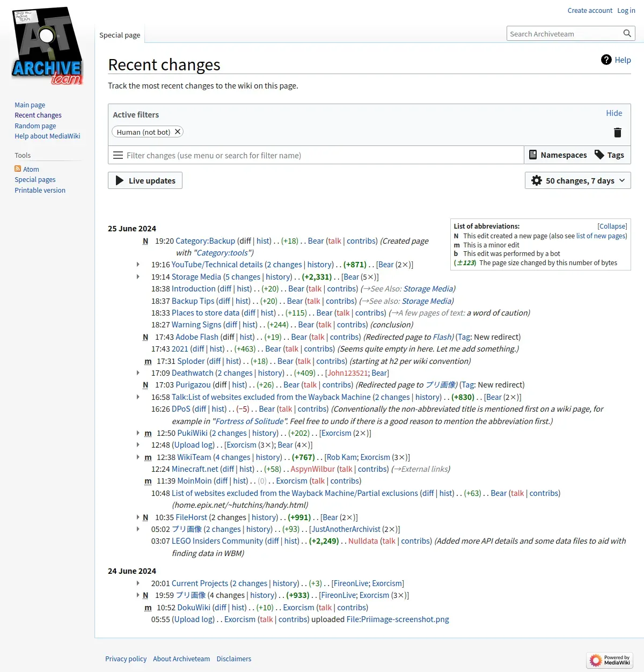Click Create account link

[590, 10]
